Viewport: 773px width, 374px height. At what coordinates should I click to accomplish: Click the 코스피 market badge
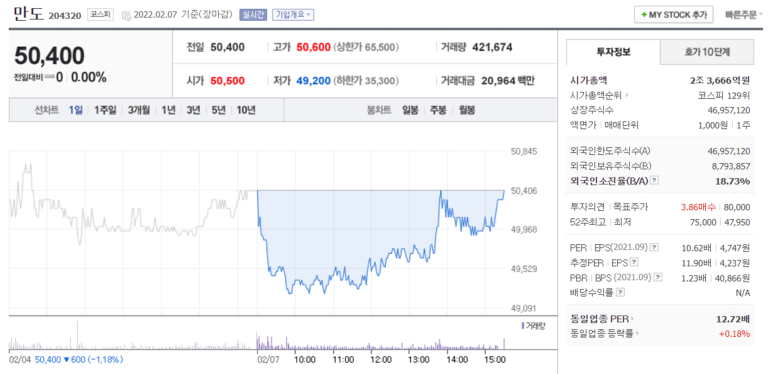(101, 15)
